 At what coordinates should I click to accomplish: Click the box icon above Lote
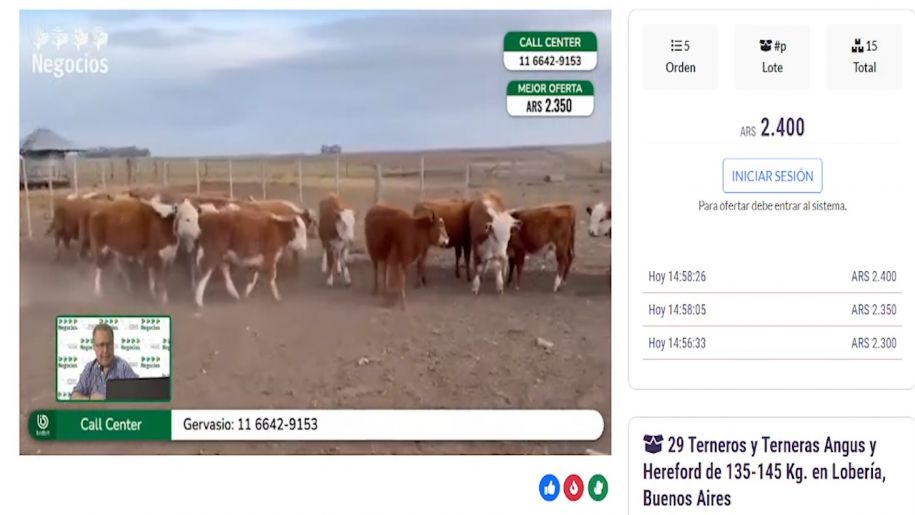765,45
